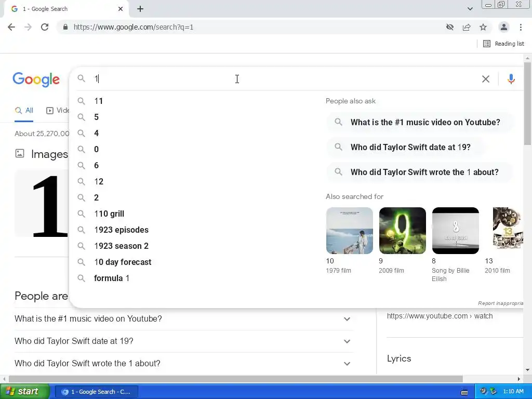Click the vertical page scrollbar thumb
Image resolution: width=532 pixels, height=399 pixels.
pyautogui.click(x=527, y=103)
